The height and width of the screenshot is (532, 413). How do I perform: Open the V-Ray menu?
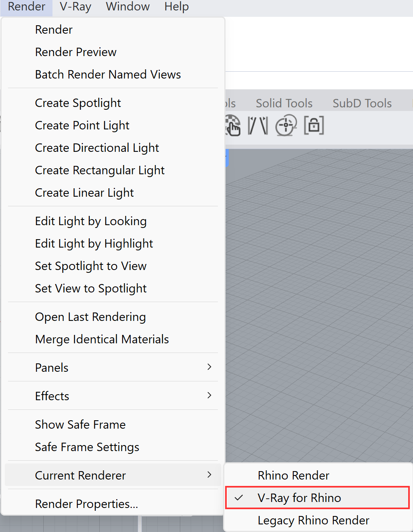click(x=75, y=7)
